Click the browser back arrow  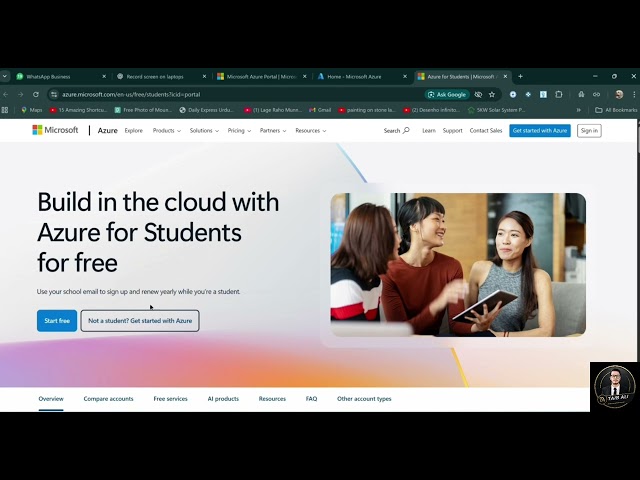click(x=6, y=94)
